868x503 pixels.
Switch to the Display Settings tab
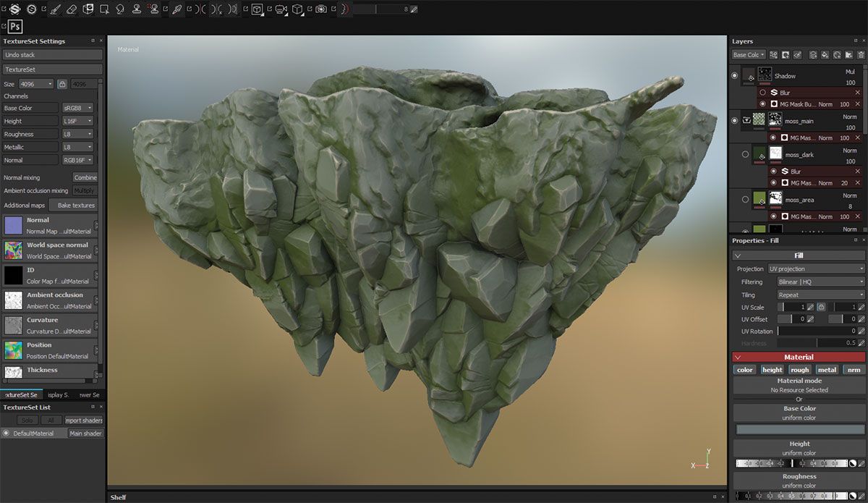click(x=58, y=395)
